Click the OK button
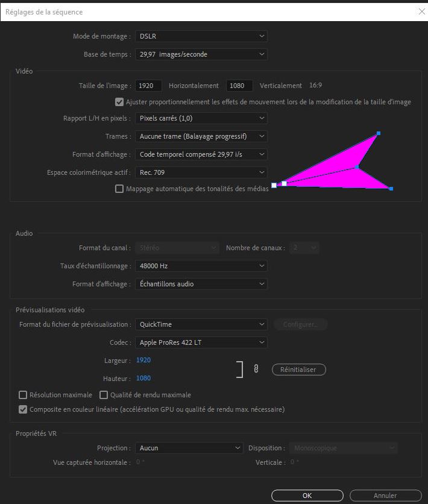This screenshot has width=428, height=504. point(307,496)
